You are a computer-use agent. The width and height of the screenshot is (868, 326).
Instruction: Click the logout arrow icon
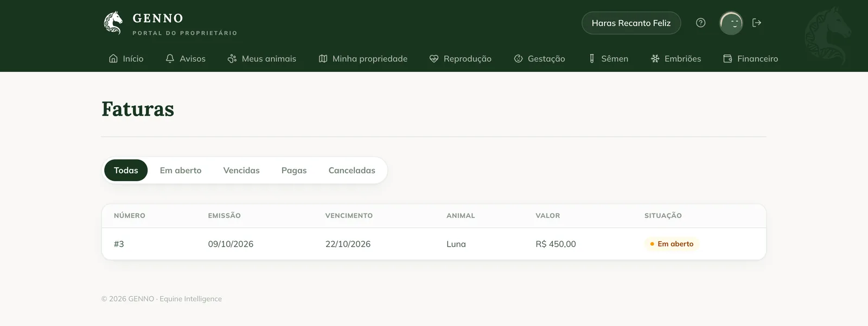click(757, 23)
